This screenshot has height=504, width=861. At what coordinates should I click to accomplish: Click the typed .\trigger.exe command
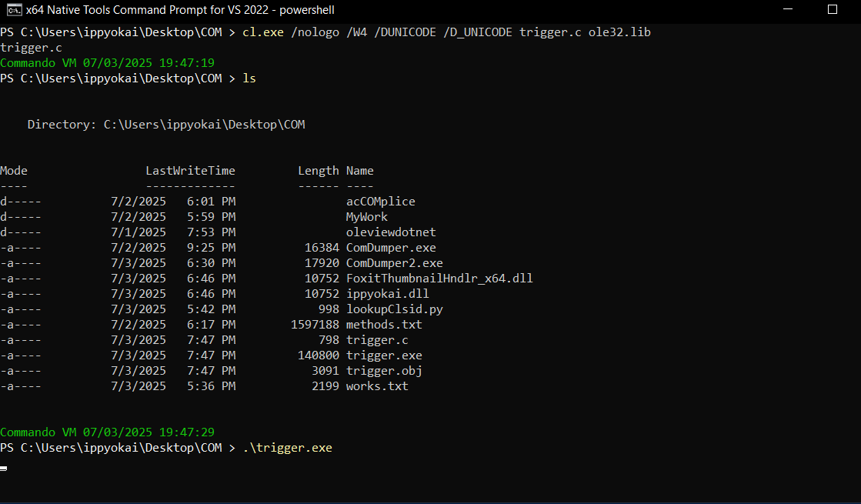[287, 448]
